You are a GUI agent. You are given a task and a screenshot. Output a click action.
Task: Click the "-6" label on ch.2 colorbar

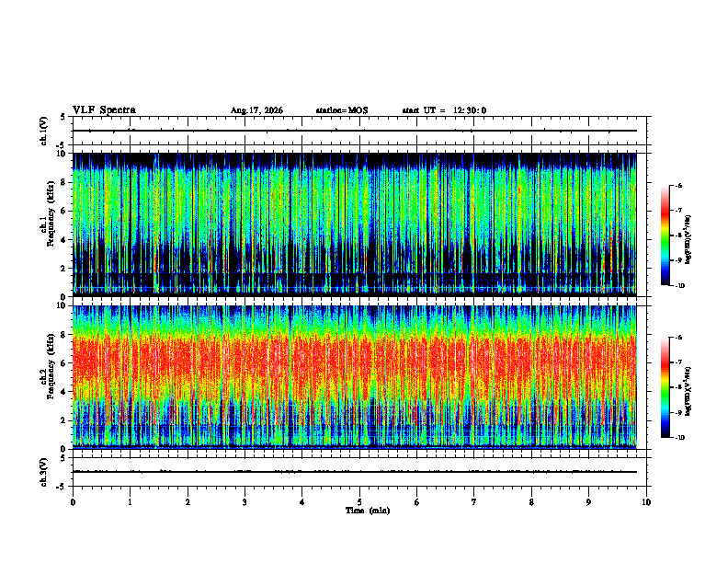coord(679,338)
